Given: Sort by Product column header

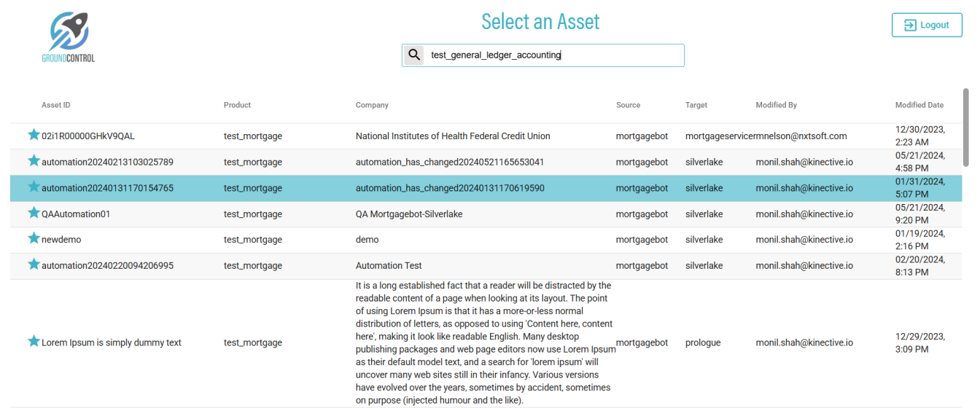Looking at the screenshot, I should point(237,105).
